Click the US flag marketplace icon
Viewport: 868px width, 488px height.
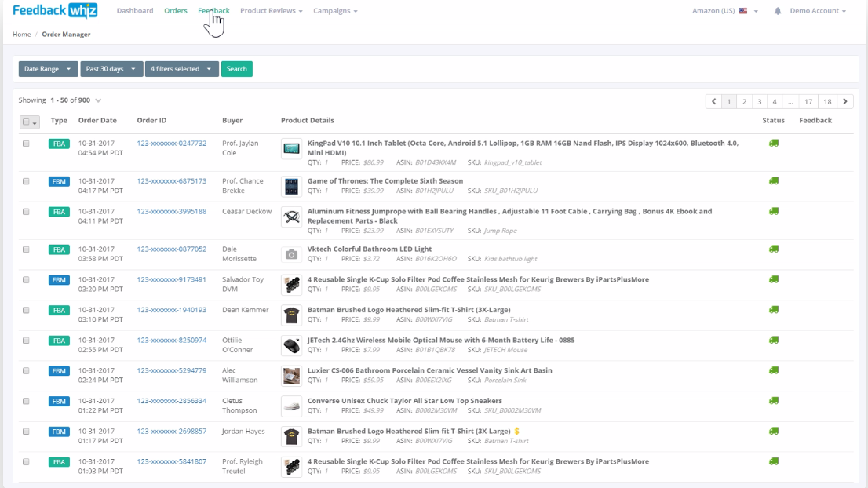click(x=743, y=11)
